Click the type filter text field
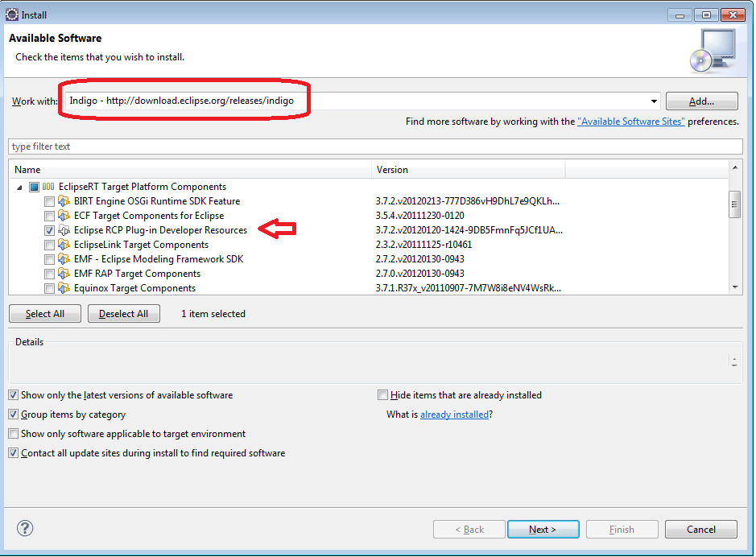Viewport: 756px width, 557px height. click(375, 146)
